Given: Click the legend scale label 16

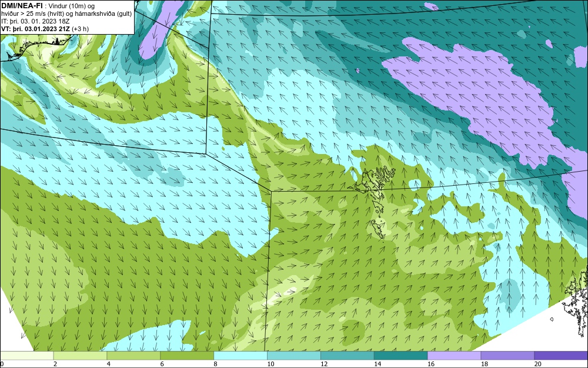Looking at the screenshot, I should 431,364.
